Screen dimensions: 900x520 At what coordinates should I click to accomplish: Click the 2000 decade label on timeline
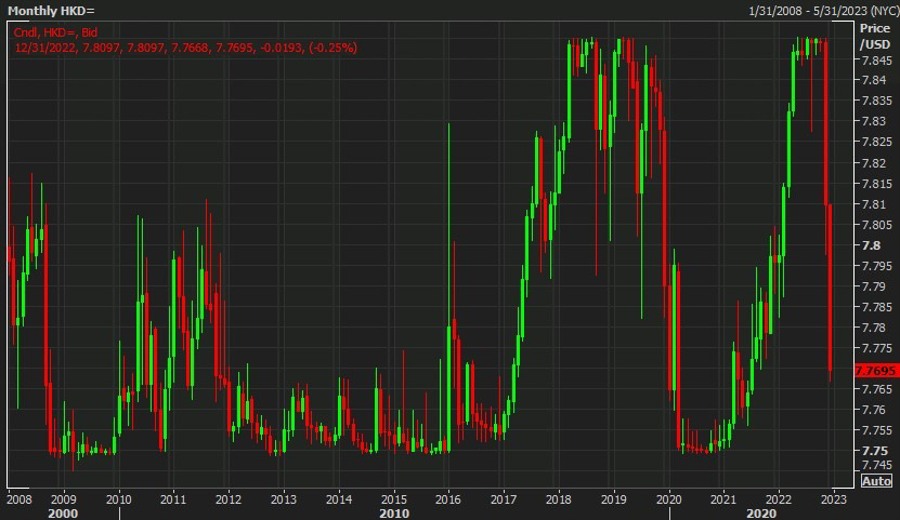click(63, 512)
